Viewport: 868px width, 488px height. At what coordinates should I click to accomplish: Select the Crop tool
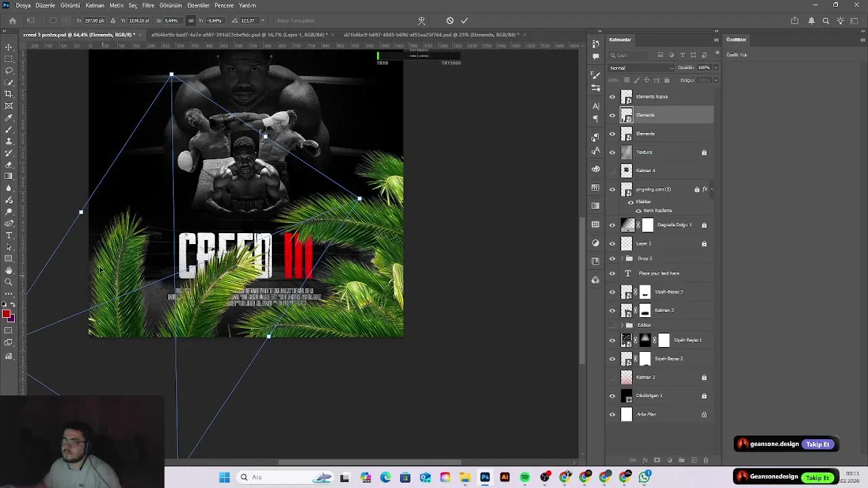(9, 94)
